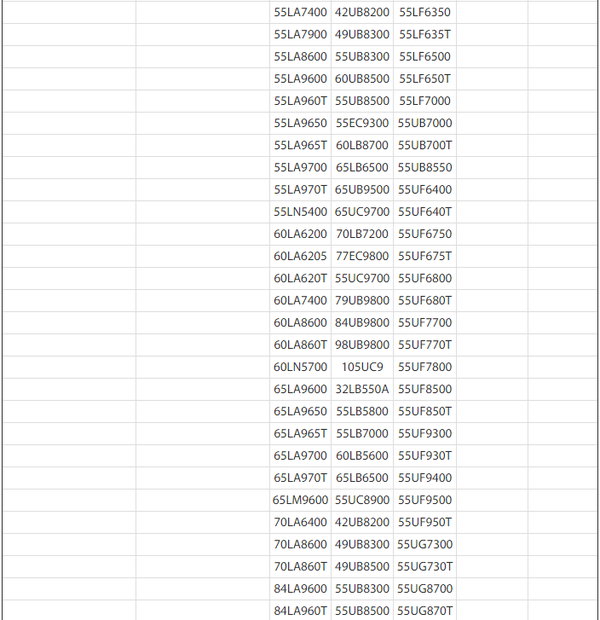Screen dimensions: 600x620
Task: Click the 65UC9700 table cell
Action: coord(362,212)
